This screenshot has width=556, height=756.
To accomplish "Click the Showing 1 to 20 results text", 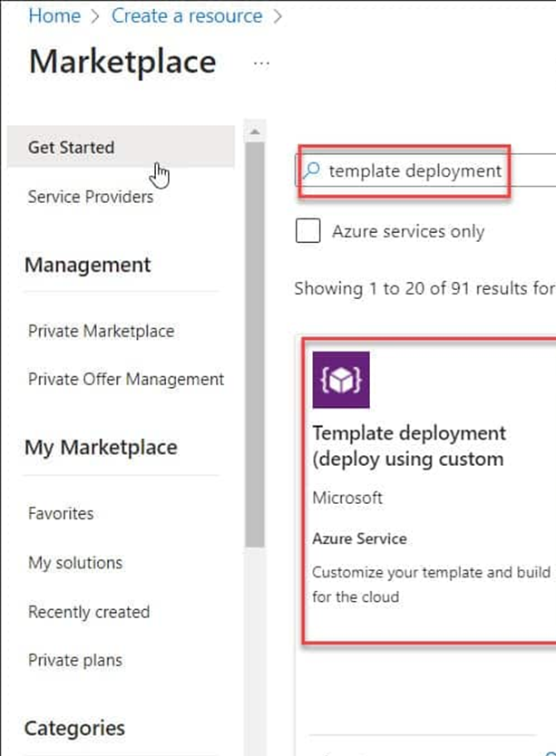I will coord(424,288).
